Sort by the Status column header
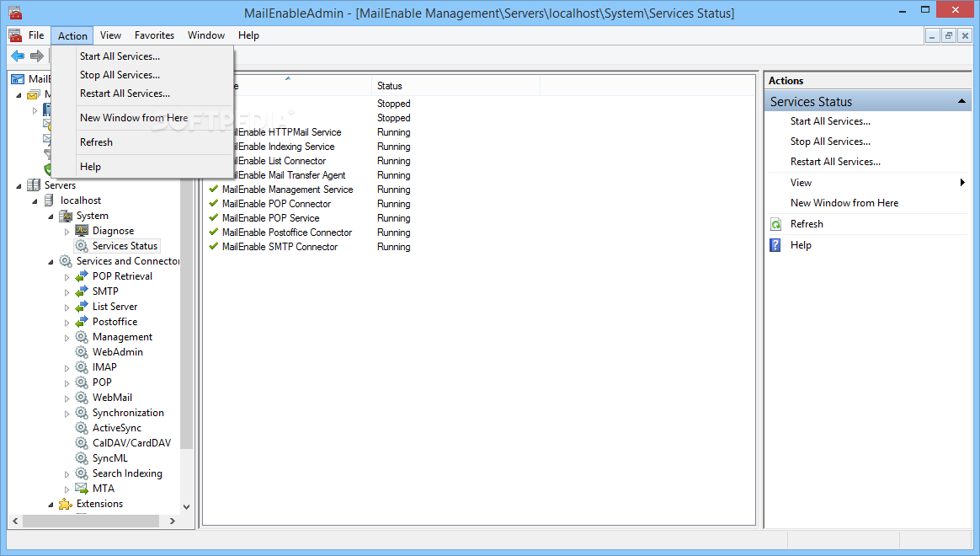Screen dimensions: 980x556 pyautogui.click(x=455, y=86)
